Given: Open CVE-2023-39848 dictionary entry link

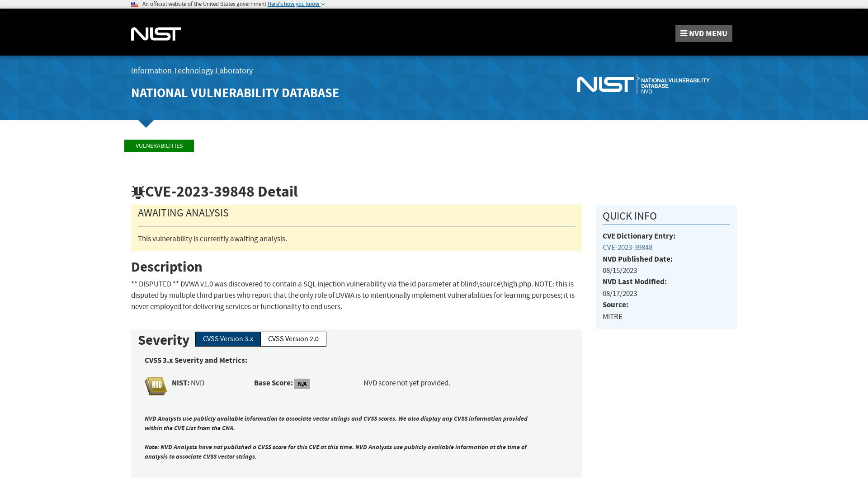Looking at the screenshot, I should (x=627, y=248).
